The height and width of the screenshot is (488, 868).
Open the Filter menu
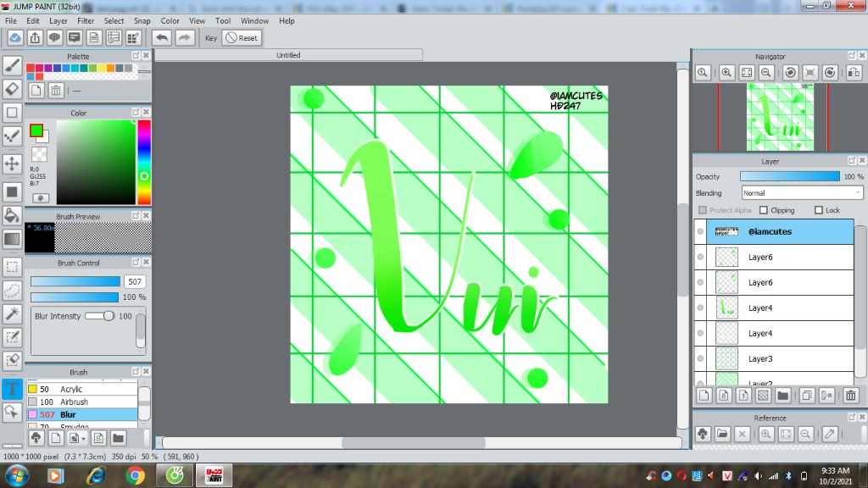[x=86, y=21]
